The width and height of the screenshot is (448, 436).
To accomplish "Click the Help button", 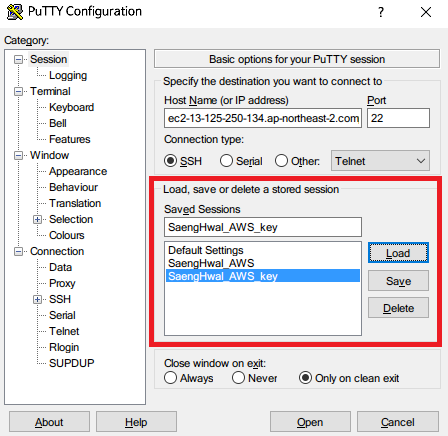I will (136, 422).
